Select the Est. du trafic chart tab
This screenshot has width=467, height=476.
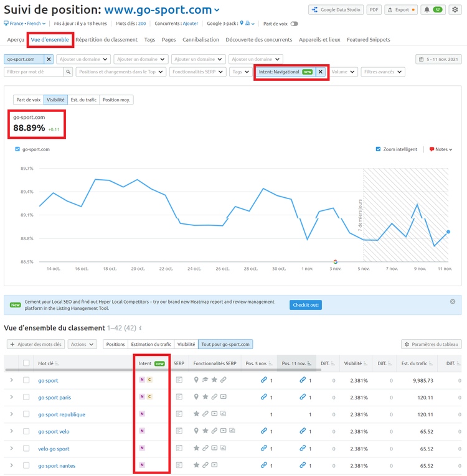(x=83, y=100)
